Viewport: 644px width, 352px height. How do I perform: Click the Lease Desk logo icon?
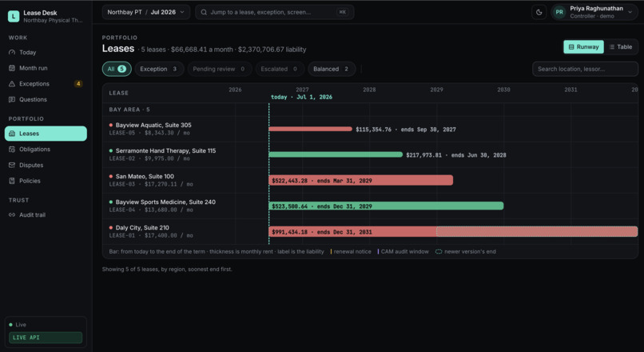pyautogui.click(x=14, y=17)
